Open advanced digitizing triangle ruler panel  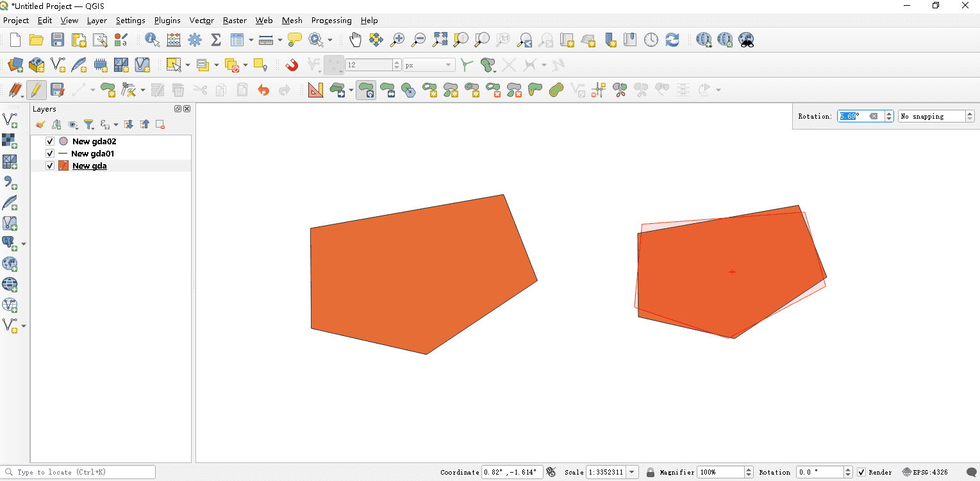[x=316, y=90]
